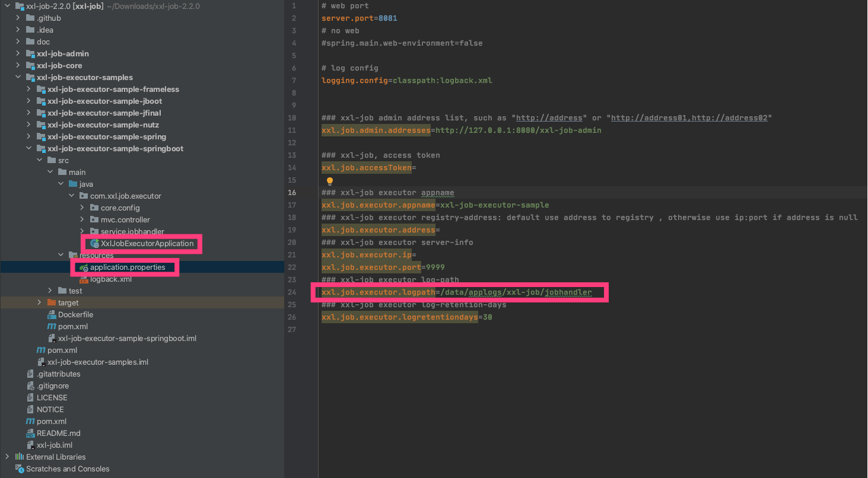The height and width of the screenshot is (478, 868).
Task: Click the lightbulb intention icon in editor
Action: coord(330,181)
